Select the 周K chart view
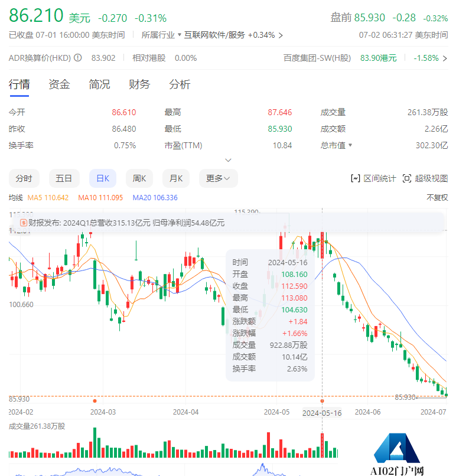Image resolution: width=456 pixels, height=476 pixels. [139, 178]
